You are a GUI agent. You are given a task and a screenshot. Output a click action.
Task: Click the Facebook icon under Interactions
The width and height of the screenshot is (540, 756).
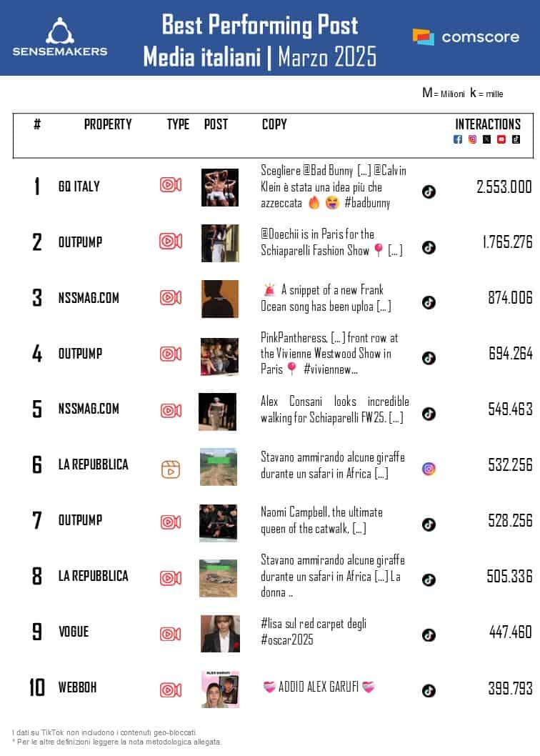(x=458, y=139)
